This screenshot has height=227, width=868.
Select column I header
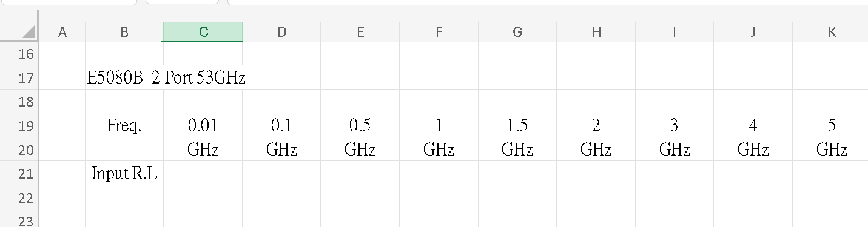coord(675,32)
